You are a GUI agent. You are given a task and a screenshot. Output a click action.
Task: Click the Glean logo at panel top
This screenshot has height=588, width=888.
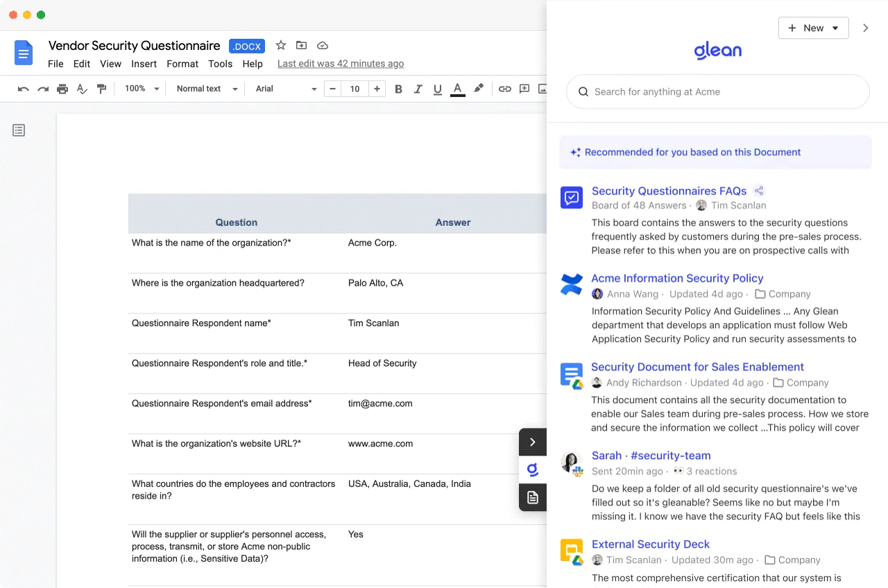[x=718, y=51]
